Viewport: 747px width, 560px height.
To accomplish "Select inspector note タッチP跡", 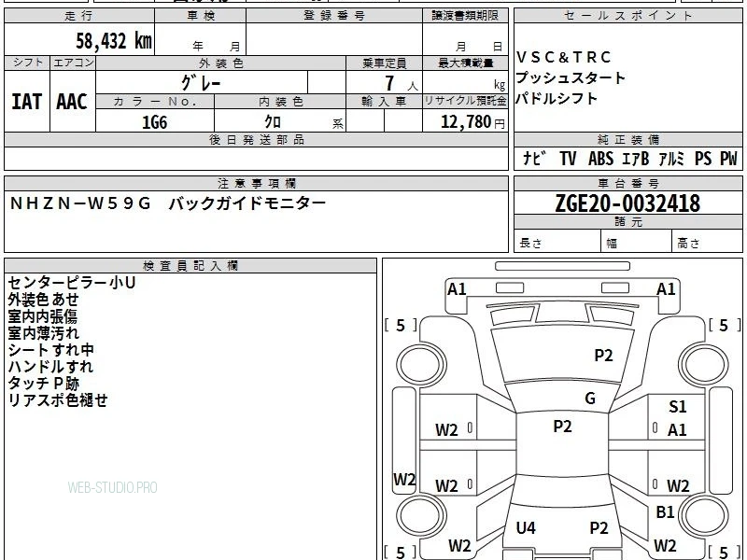I will [43, 383].
